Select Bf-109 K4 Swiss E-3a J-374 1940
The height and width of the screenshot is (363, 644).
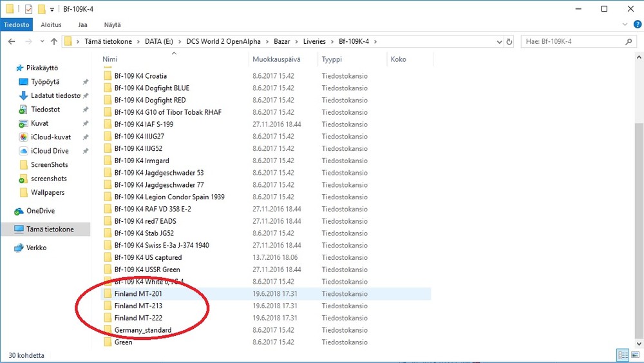[162, 246]
